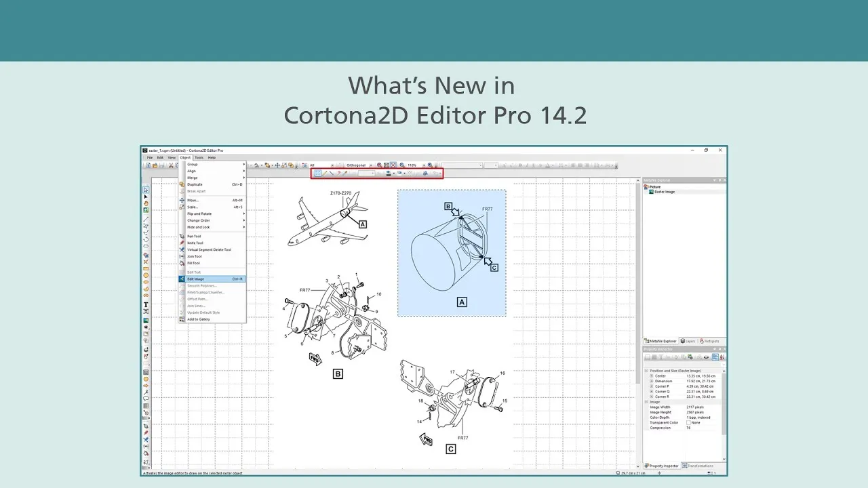Screen dimensions: 868x488
Task: Click the highlighted raster image on canvas
Action: (x=452, y=253)
